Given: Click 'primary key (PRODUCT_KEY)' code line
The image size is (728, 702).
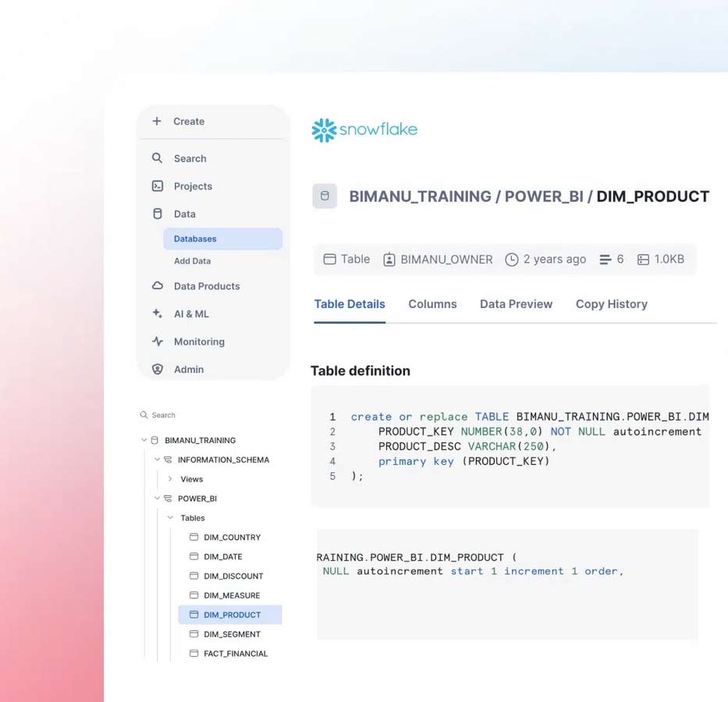Looking at the screenshot, I should 463,461.
